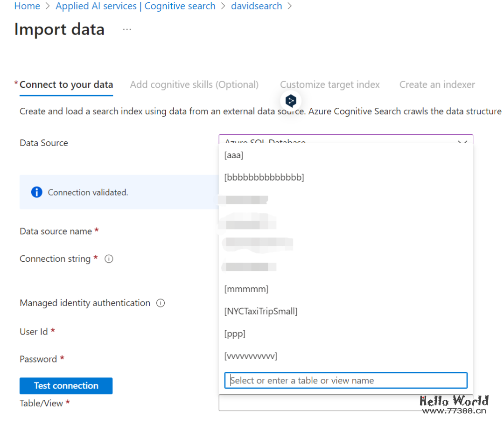The width and height of the screenshot is (504, 425).
Task: Go to Create an indexer tab
Action: pyautogui.click(x=437, y=85)
